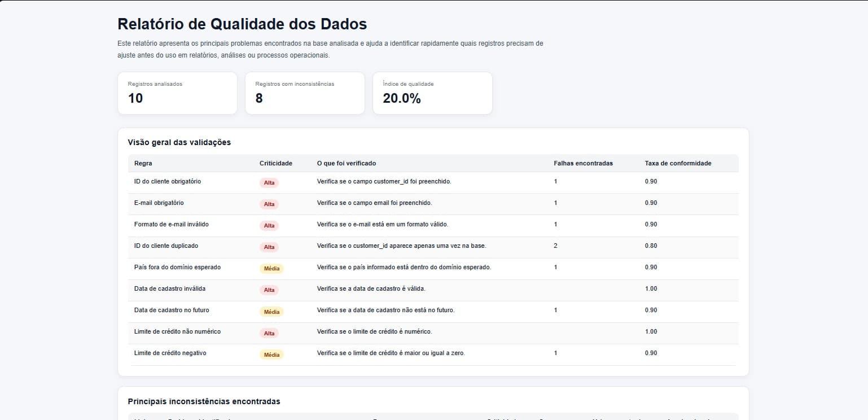
Task: Select the Registros analisados summary card
Action: [x=177, y=93]
